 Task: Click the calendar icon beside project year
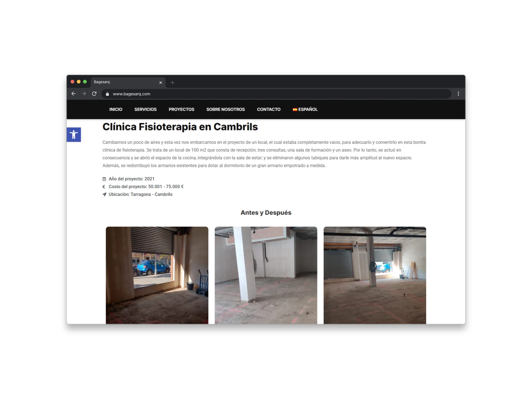pos(104,179)
